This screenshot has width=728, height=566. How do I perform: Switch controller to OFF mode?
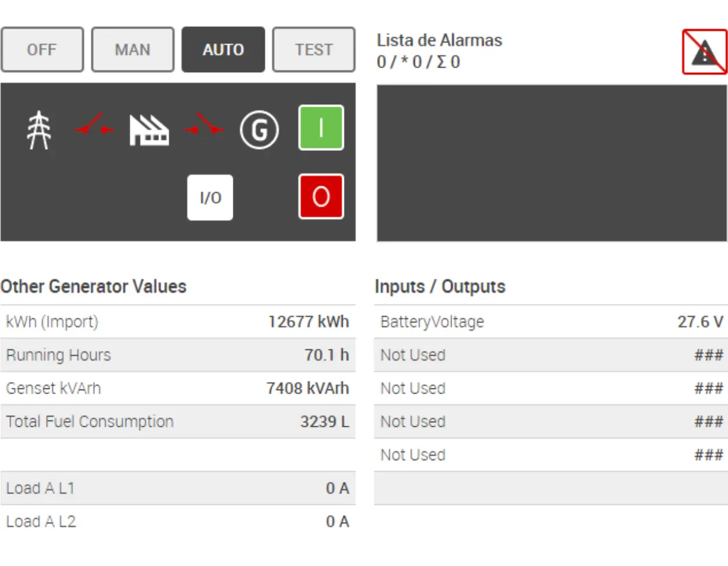point(42,49)
